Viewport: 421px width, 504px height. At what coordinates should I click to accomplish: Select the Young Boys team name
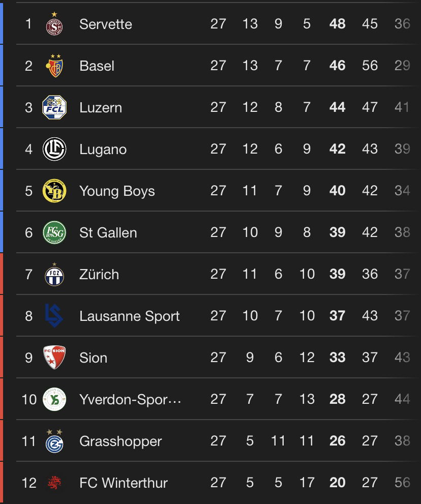117,191
